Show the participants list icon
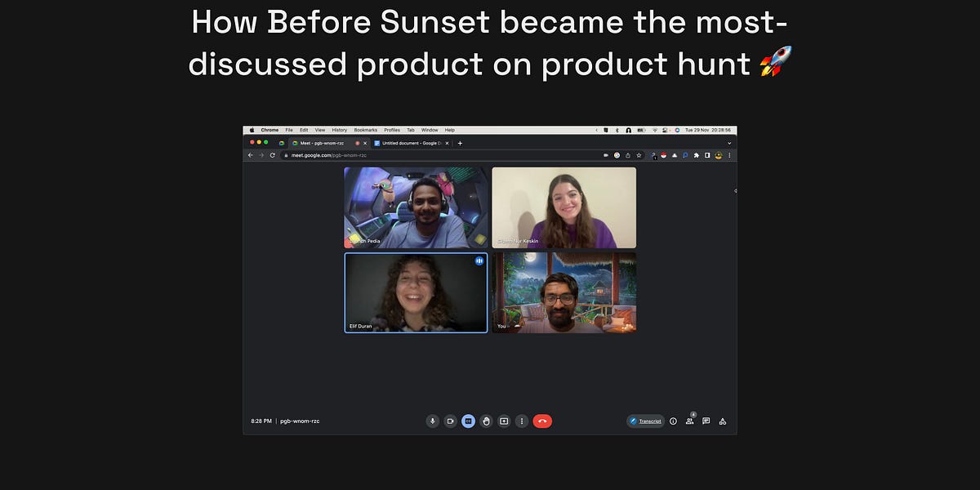980x490 pixels. pos(689,421)
